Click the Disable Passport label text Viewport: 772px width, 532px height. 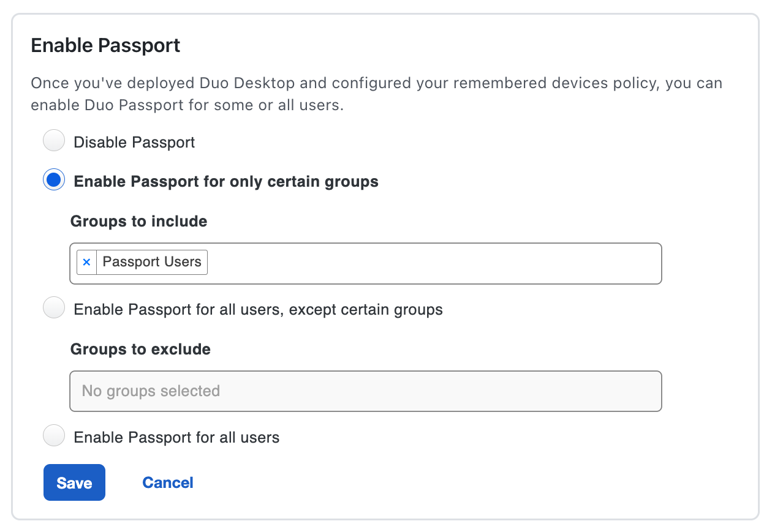[134, 143]
